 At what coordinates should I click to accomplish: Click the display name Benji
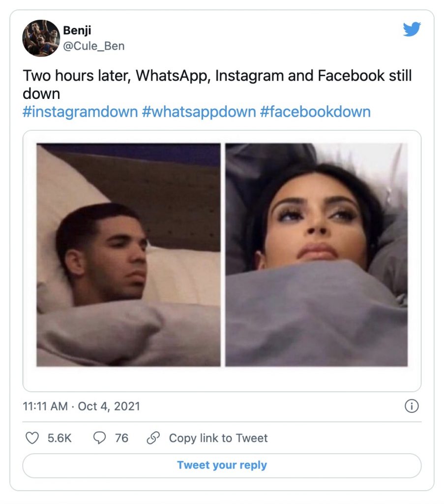click(77, 31)
